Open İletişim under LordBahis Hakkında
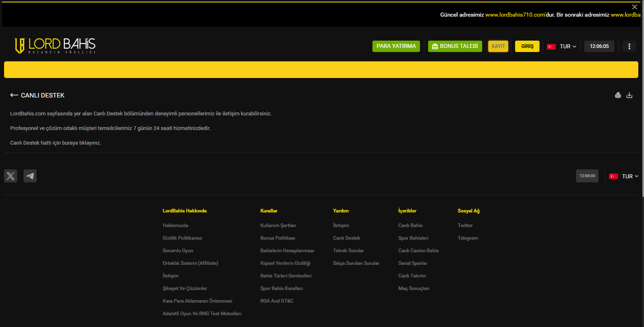 170,276
